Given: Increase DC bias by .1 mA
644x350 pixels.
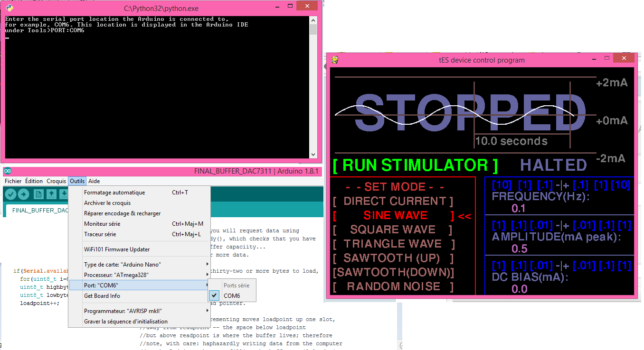Looking at the screenshot, I should click(x=606, y=265).
